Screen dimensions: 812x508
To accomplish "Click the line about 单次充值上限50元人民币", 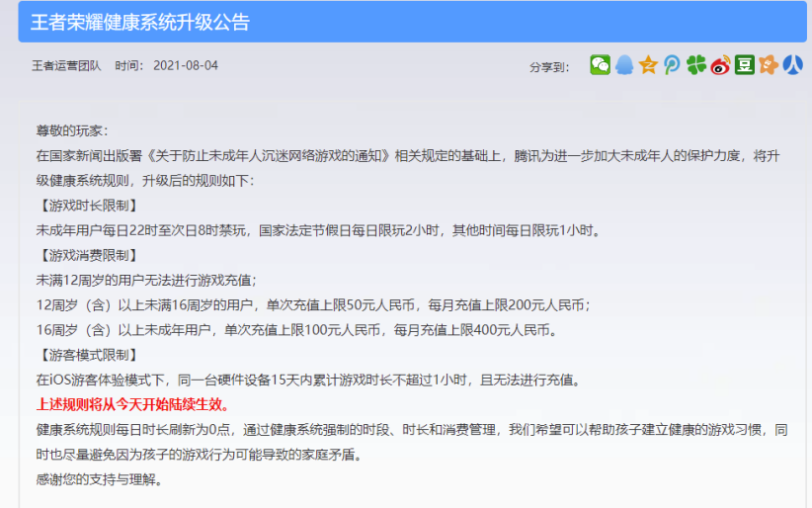I will 313,305.
